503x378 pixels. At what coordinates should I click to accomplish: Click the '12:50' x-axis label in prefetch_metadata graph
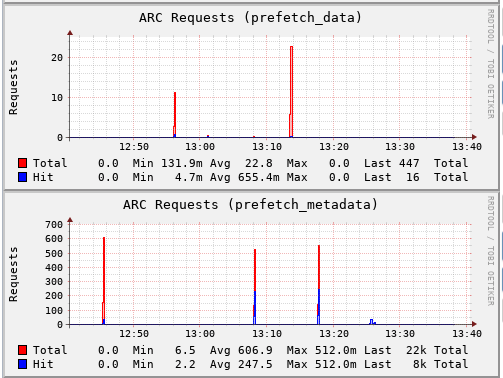click(134, 334)
